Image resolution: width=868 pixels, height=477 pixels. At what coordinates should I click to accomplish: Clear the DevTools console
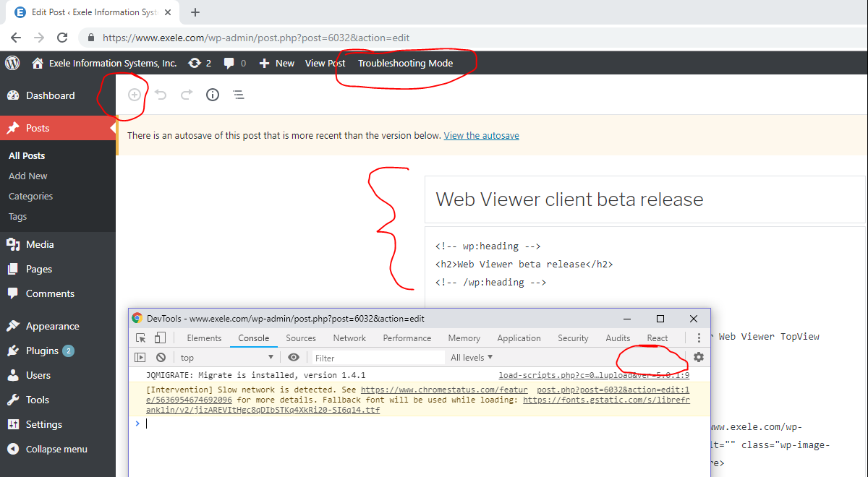(x=161, y=357)
